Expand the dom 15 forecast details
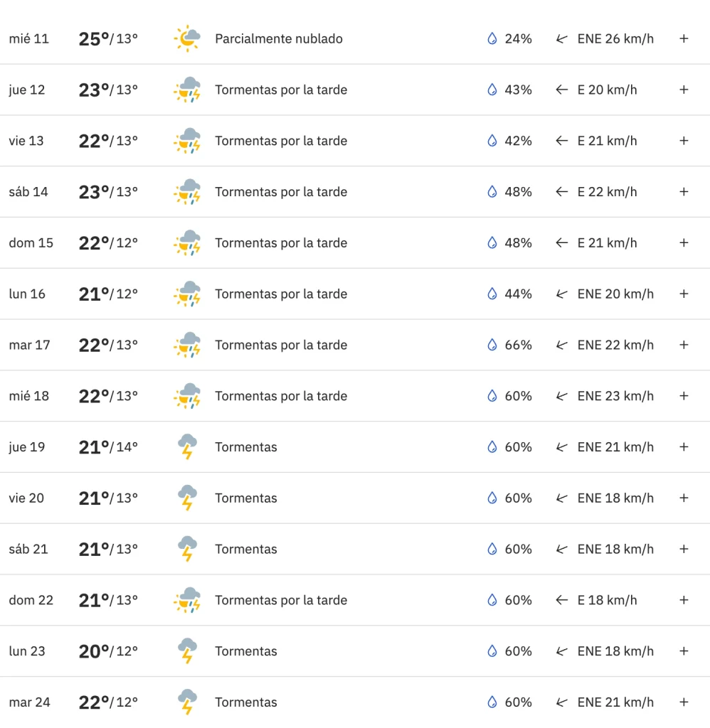The image size is (710, 728). pos(684,243)
